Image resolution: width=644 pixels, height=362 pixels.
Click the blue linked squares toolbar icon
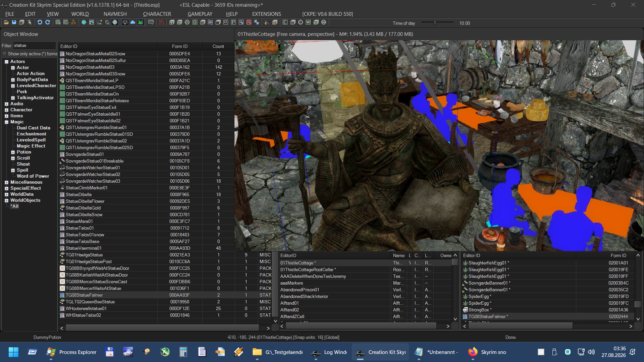click(x=257, y=22)
